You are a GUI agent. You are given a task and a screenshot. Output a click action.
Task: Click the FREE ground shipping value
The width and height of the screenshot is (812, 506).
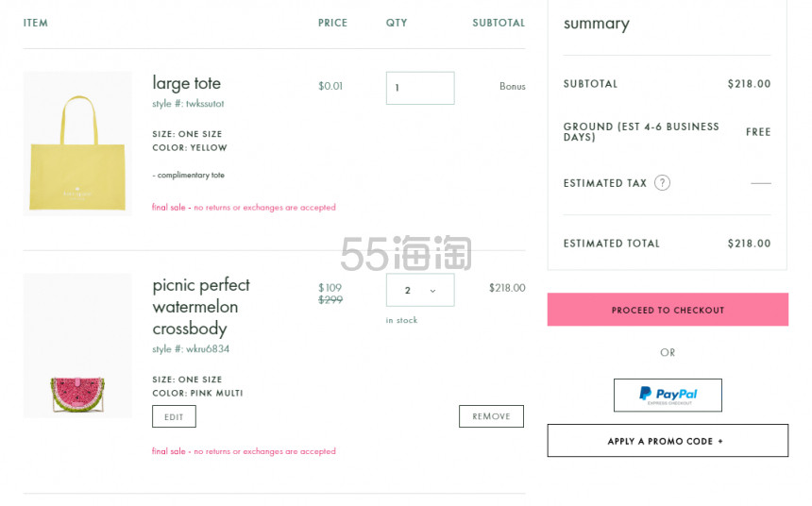758,132
